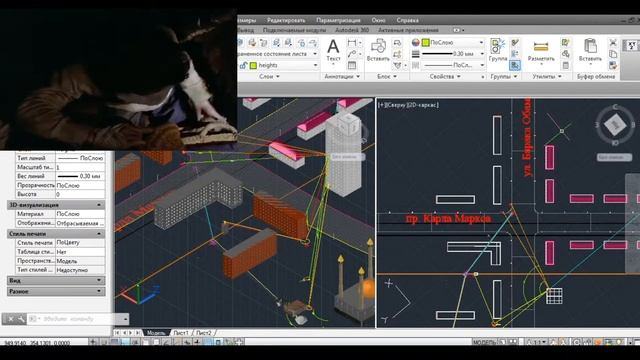Open the Group (Группа) tool
This screenshot has height=360, width=640.
tap(498, 50)
